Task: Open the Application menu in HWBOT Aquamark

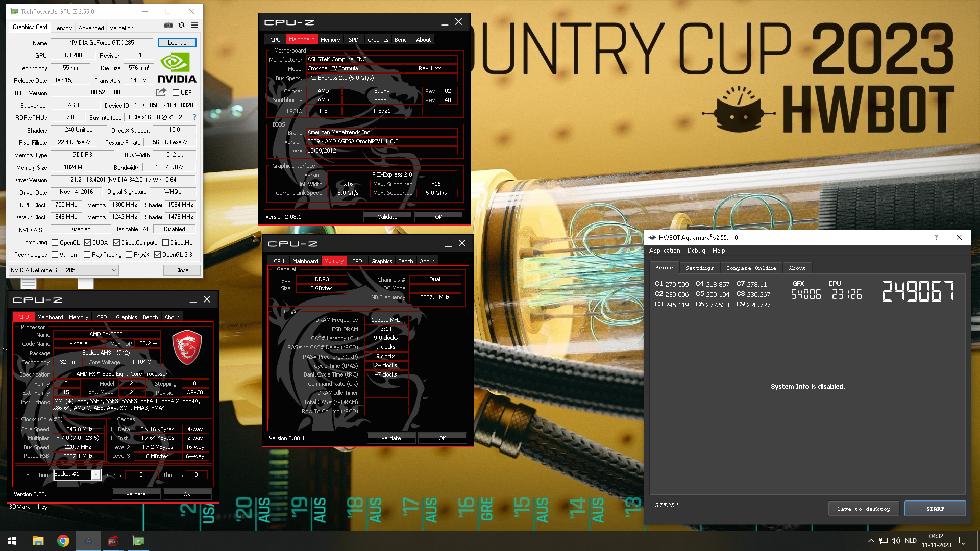Action: tap(665, 251)
